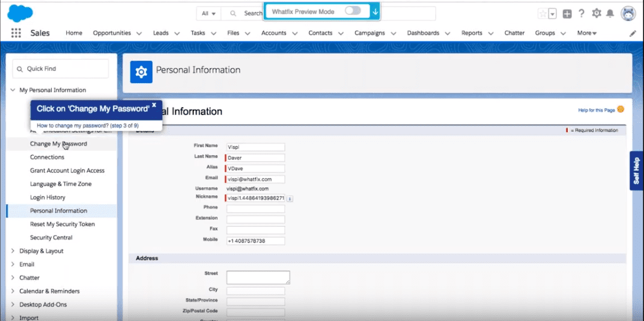Open the Contacts tab
The height and width of the screenshot is (321, 644).
pos(320,33)
